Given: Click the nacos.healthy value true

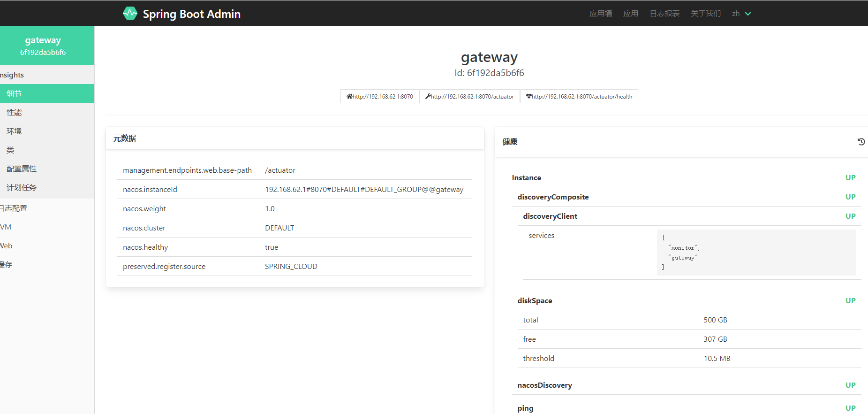Looking at the screenshot, I should click(272, 247).
